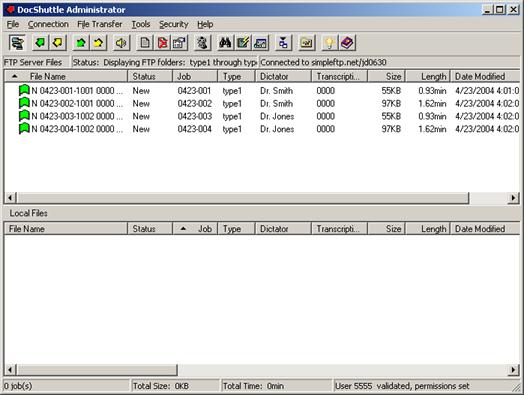
Task: Sort server files by File Name column
Action: 66,76
